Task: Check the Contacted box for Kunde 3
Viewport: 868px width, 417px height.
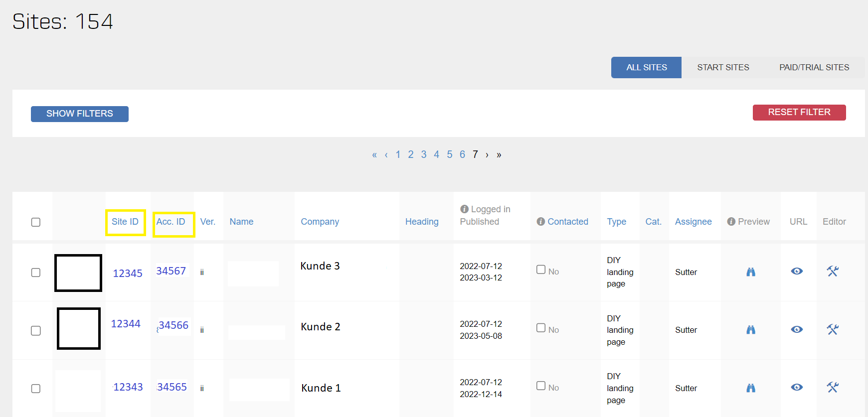Action: (x=541, y=270)
